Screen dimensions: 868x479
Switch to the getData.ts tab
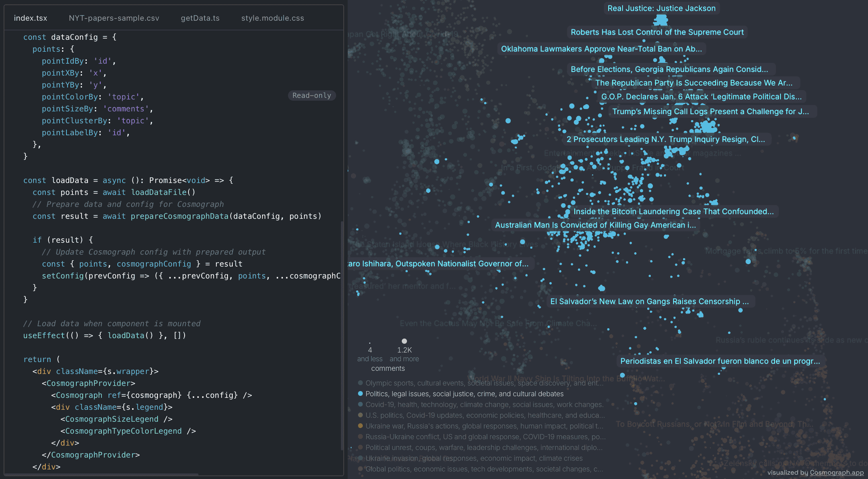200,18
